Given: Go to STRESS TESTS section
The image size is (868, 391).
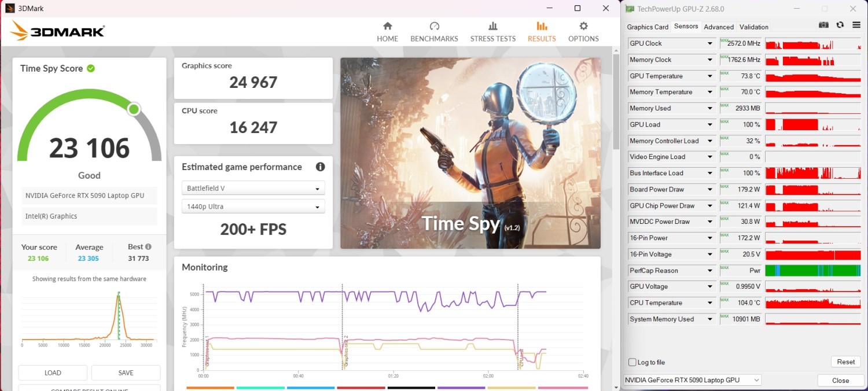Looking at the screenshot, I should [x=492, y=32].
